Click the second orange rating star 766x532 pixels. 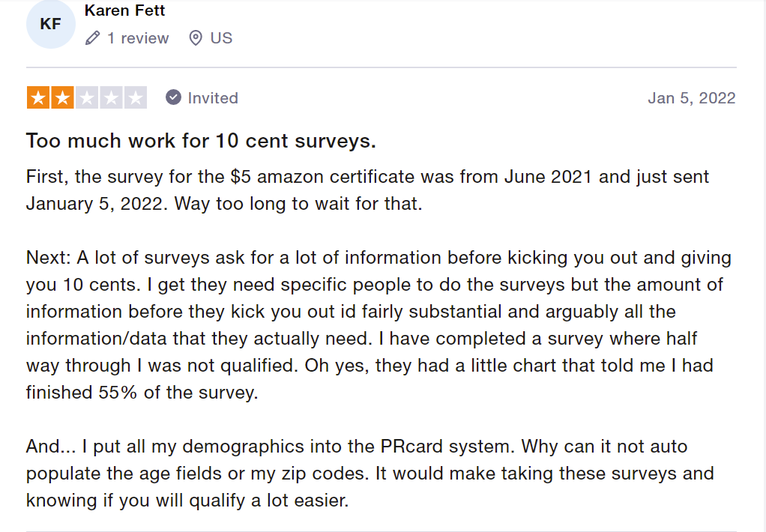pos(62,98)
